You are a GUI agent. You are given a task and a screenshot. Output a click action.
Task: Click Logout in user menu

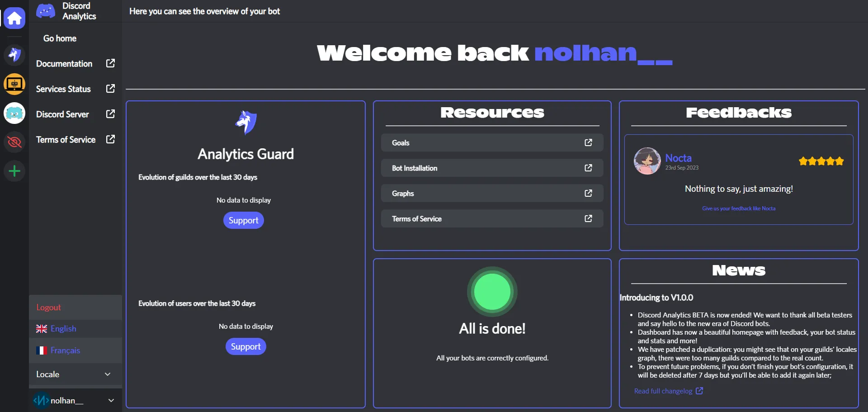click(x=48, y=308)
